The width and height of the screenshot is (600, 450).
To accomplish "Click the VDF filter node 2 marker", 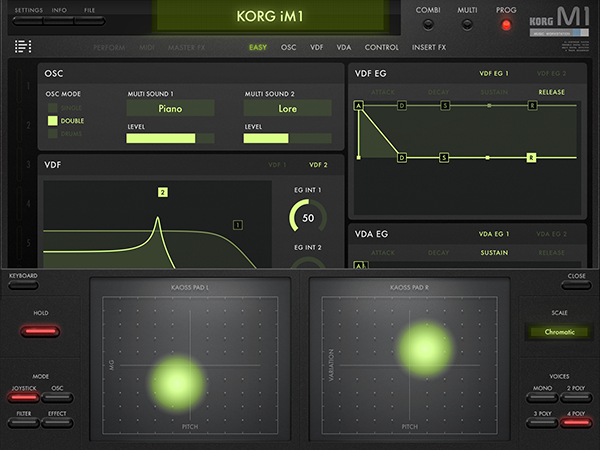I will coord(162,191).
